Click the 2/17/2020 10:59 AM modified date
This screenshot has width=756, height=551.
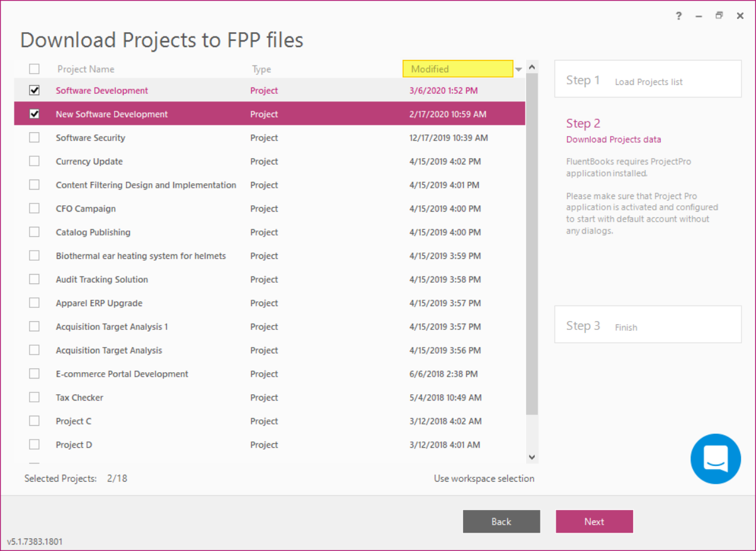click(448, 114)
